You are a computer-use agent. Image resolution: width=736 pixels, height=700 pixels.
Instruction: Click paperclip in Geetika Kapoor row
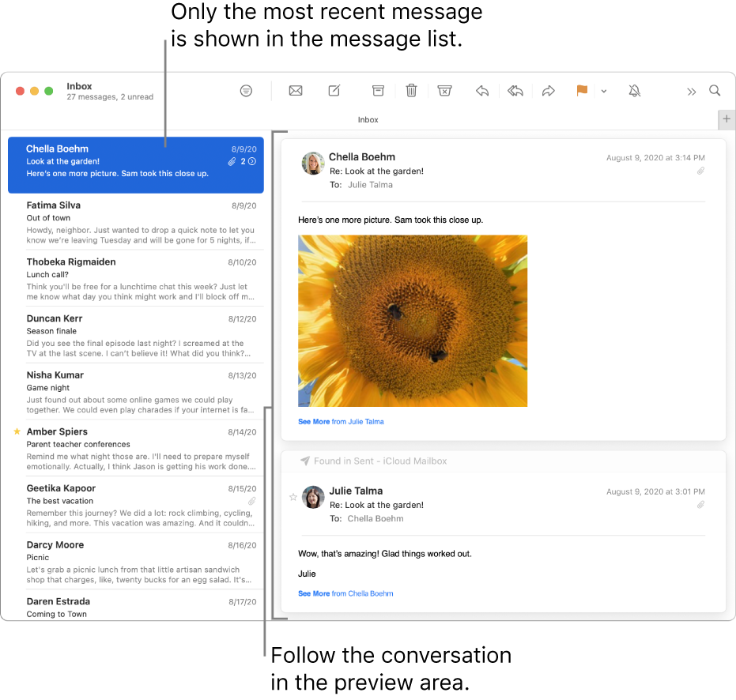coord(252,501)
